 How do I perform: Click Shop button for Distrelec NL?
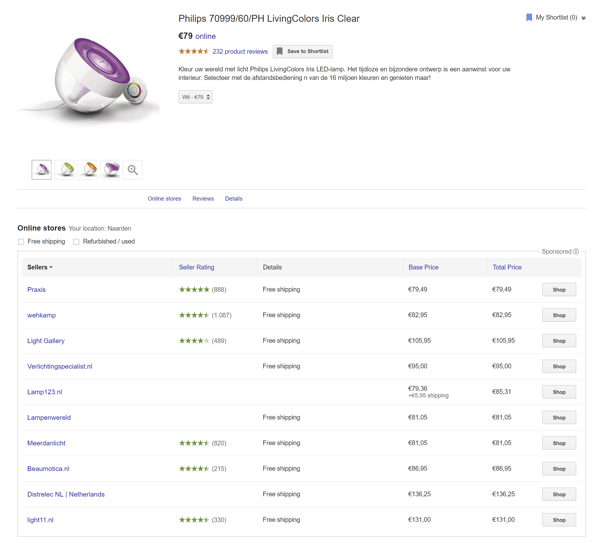coord(559,494)
